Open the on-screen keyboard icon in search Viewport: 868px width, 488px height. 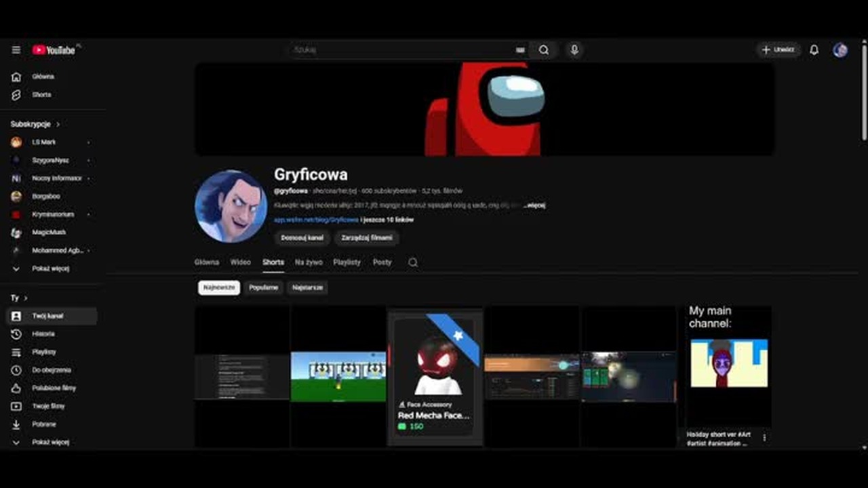tap(520, 49)
